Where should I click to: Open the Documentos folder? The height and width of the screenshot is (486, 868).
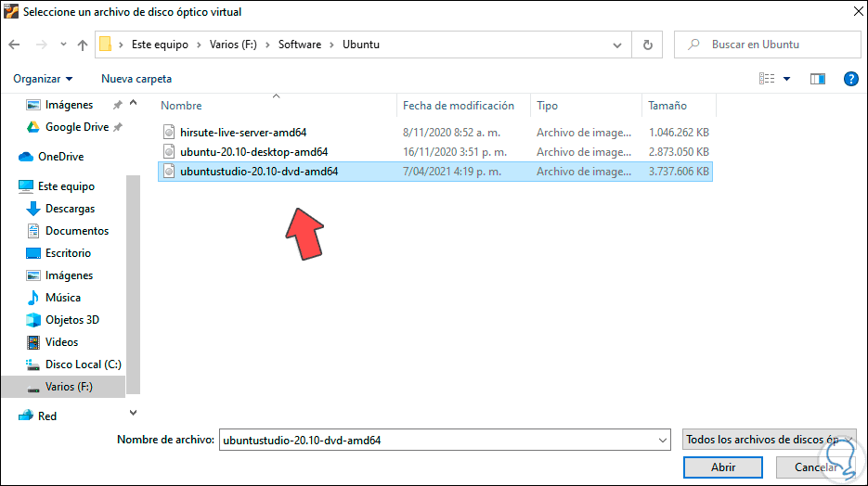[77, 231]
